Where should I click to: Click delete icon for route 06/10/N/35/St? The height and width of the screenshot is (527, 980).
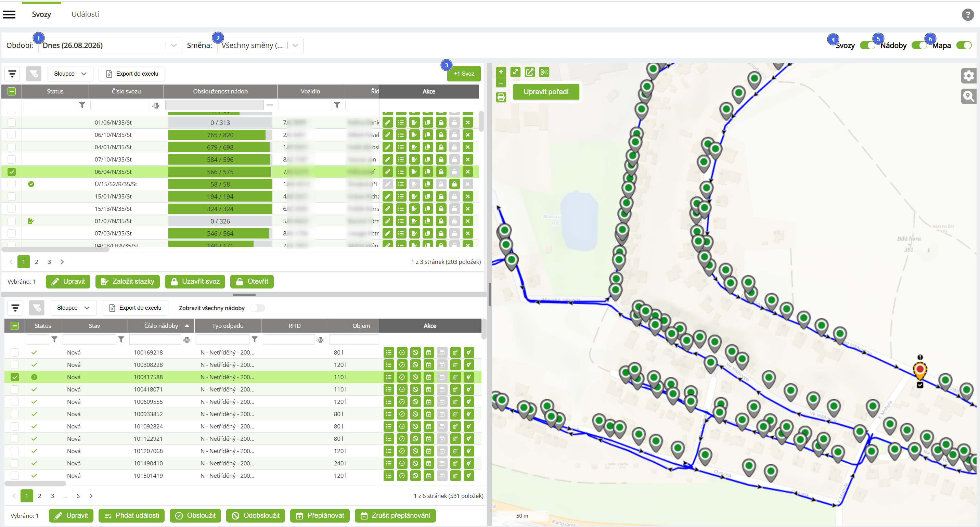(x=467, y=135)
